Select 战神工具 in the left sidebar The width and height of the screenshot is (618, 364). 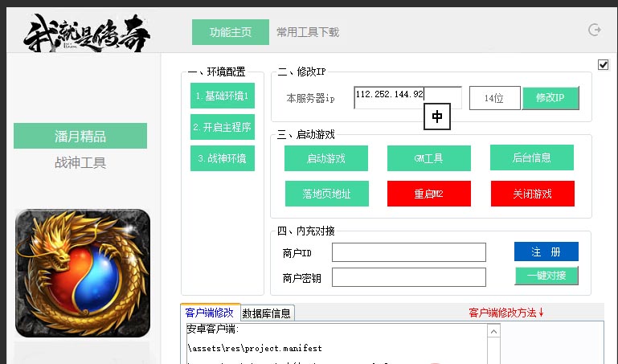pos(80,162)
